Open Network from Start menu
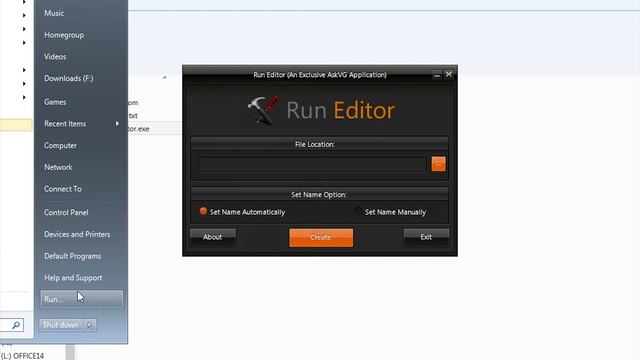The image size is (640, 360). point(58,167)
